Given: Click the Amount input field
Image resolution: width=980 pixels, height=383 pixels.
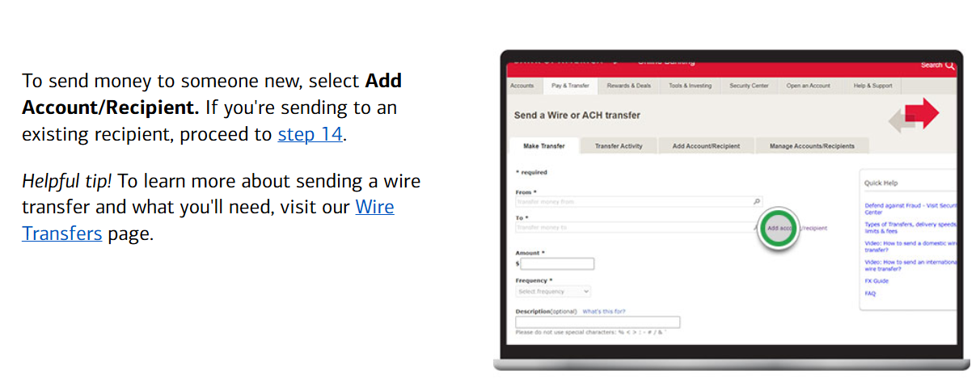Looking at the screenshot, I should tap(557, 264).
